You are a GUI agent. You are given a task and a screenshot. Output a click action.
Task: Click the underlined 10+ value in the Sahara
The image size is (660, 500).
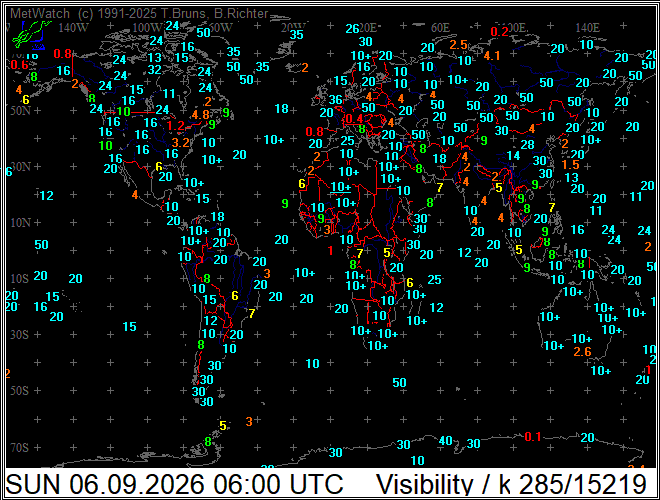341,187
